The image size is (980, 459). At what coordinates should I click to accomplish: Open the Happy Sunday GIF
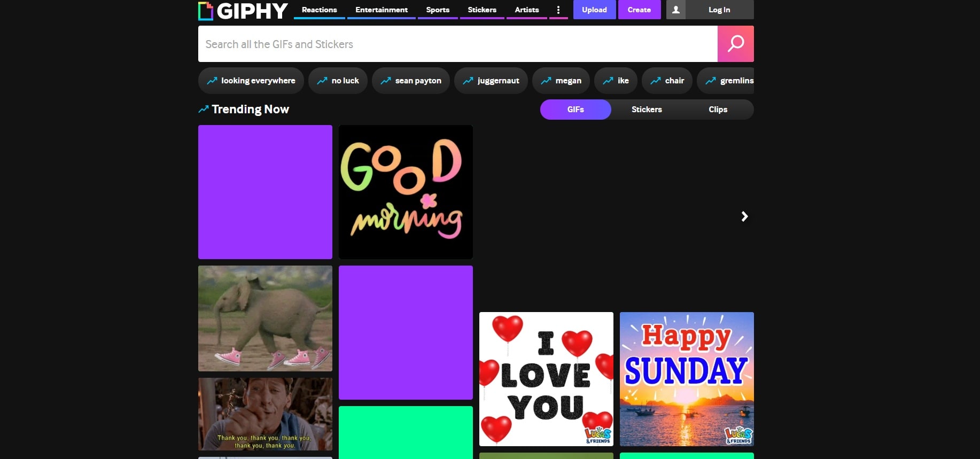(687, 379)
